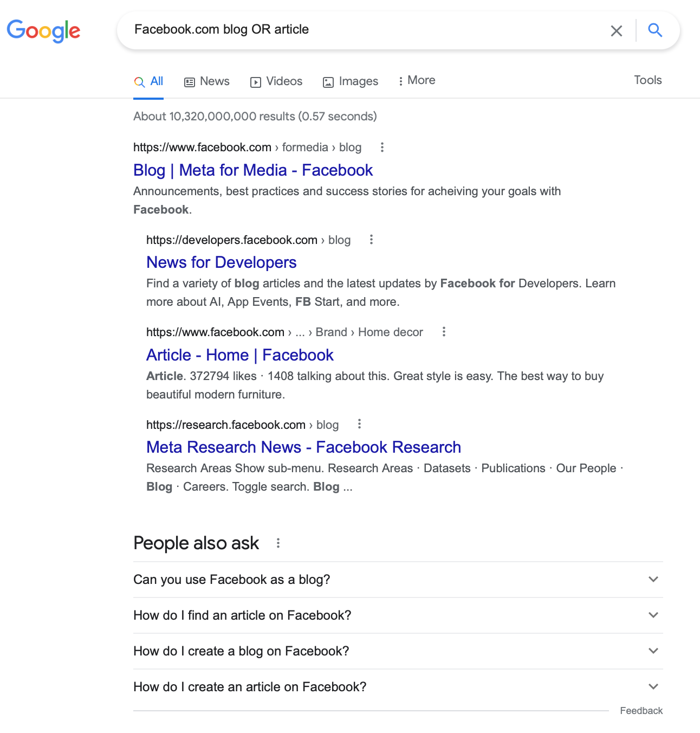Open the "Blog | Meta for Media - Facebook" link
700x733 pixels.
pos(253,170)
